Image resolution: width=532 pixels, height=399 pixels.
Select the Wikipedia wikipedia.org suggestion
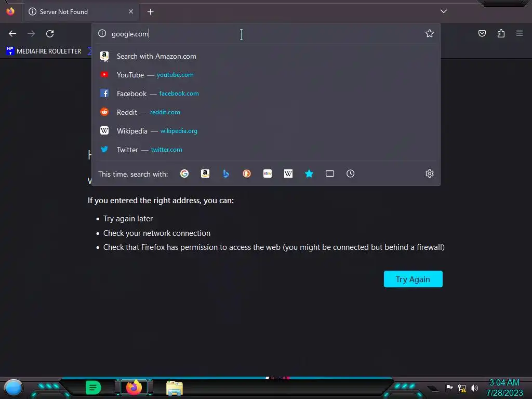[x=266, y=130]
